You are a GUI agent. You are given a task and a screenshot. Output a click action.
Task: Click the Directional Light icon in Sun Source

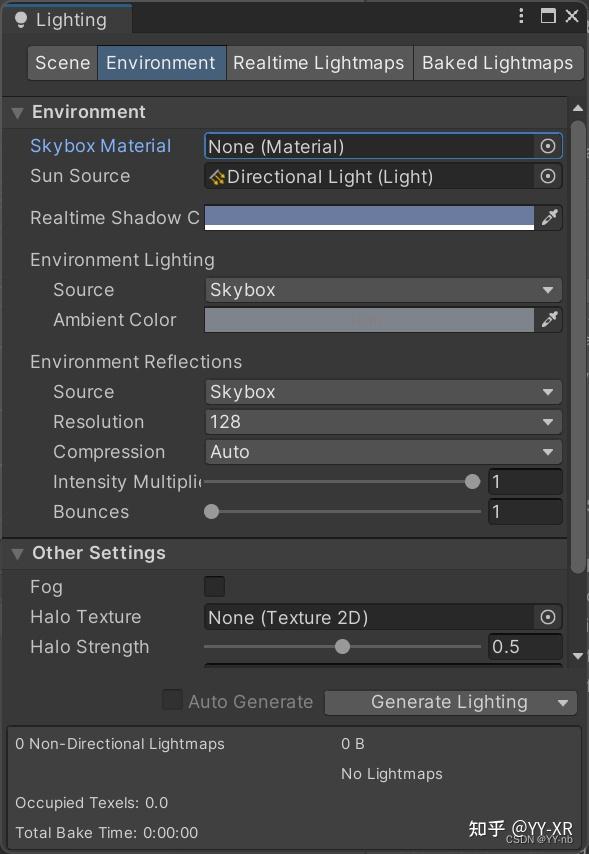pos(218,177)
